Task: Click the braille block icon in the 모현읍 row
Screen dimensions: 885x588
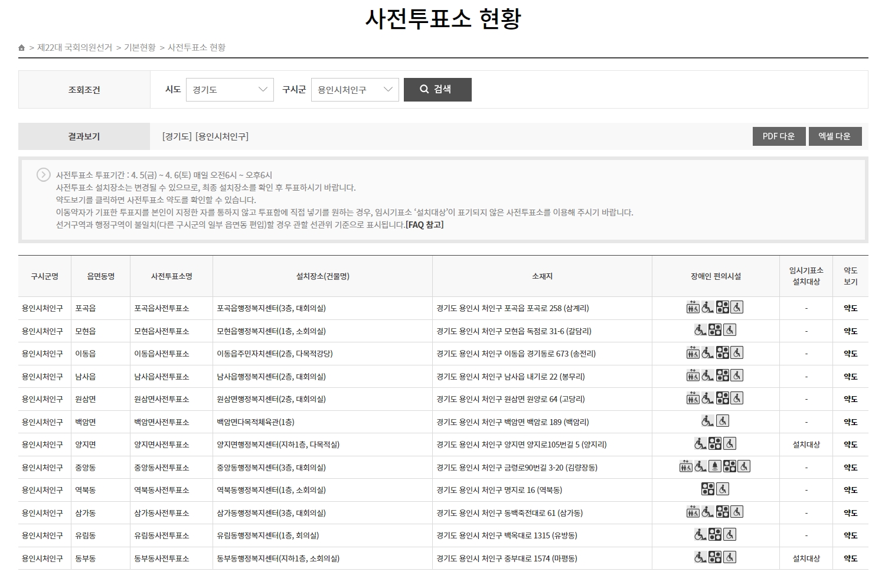Action: pyautogui.click(x=715, y=330)
